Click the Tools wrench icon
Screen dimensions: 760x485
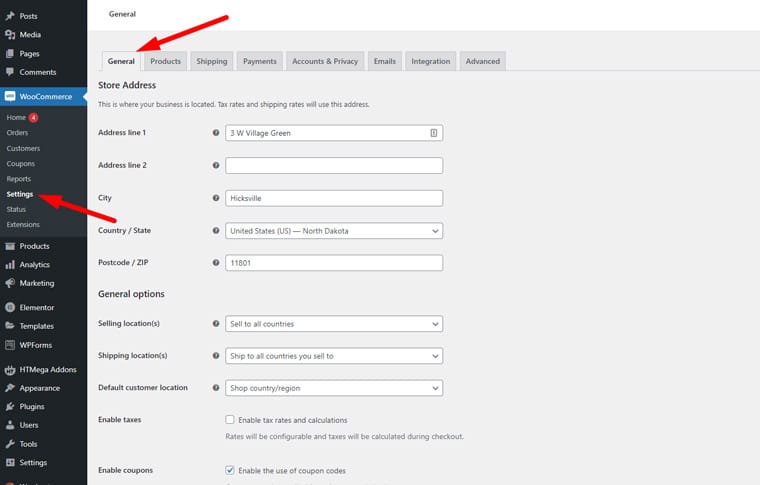coord(10,444)
